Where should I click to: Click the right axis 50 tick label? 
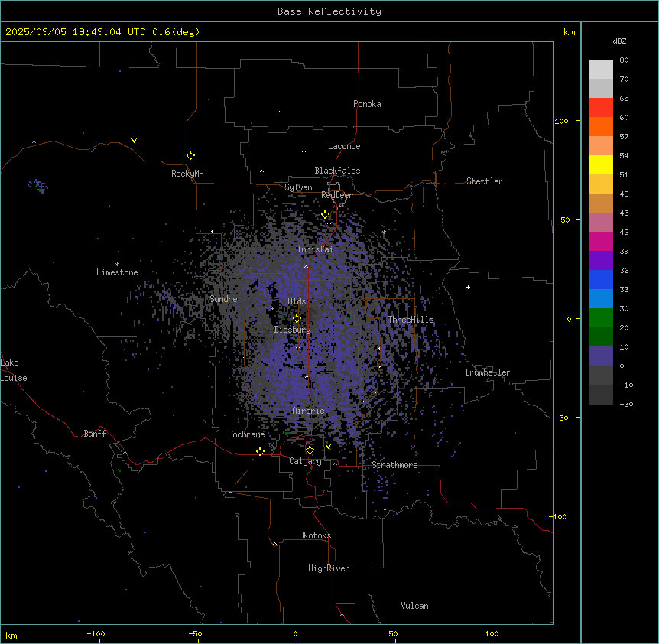[565, 220]
